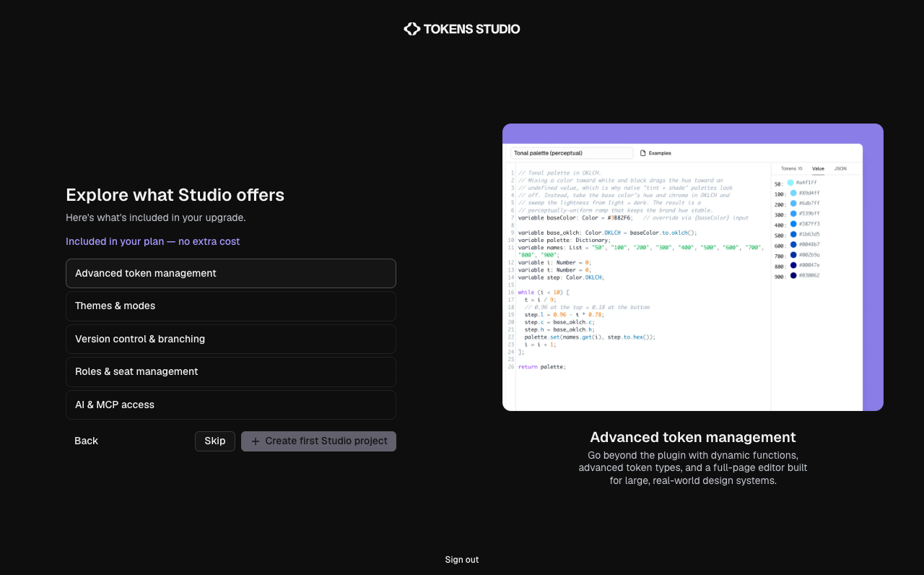The image size is (924, 575).
Task: Select the Advanced token management list item
Action: coord(231,273)
